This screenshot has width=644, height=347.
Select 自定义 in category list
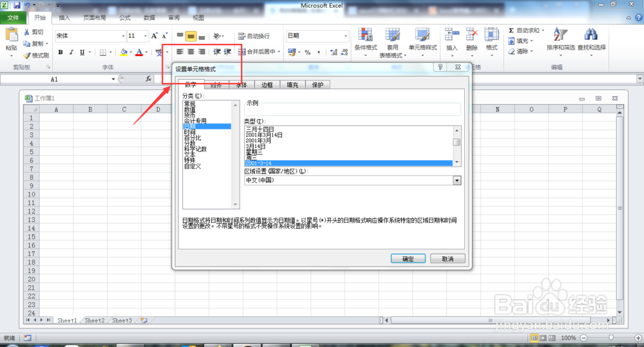point(193,166)
